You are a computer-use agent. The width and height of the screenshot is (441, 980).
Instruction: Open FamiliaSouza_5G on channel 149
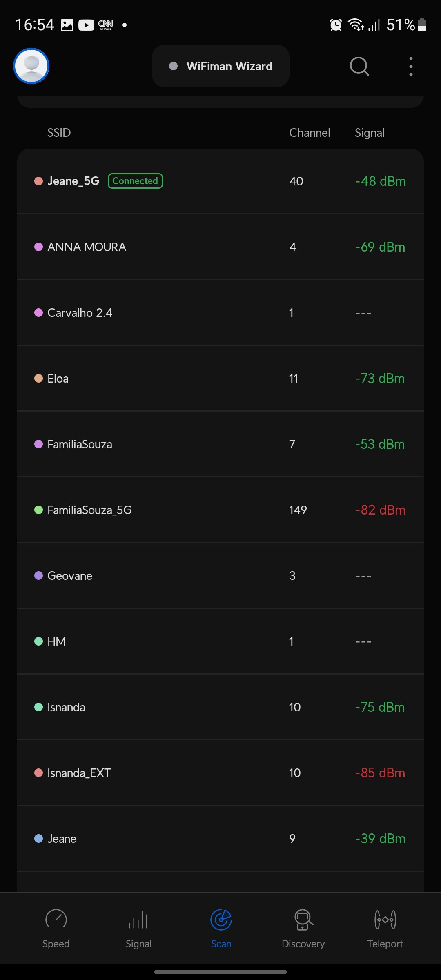tap(220, 510)
